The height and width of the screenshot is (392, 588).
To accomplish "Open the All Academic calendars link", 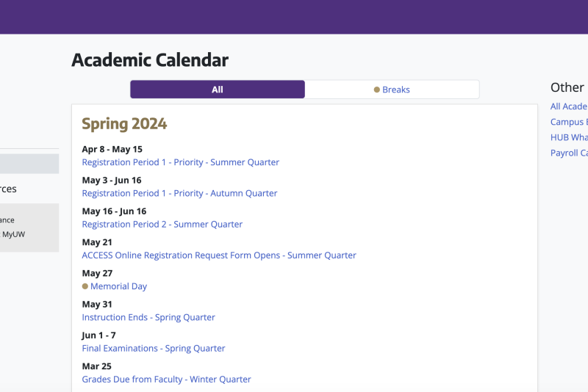I will click(x=569, y=106).
